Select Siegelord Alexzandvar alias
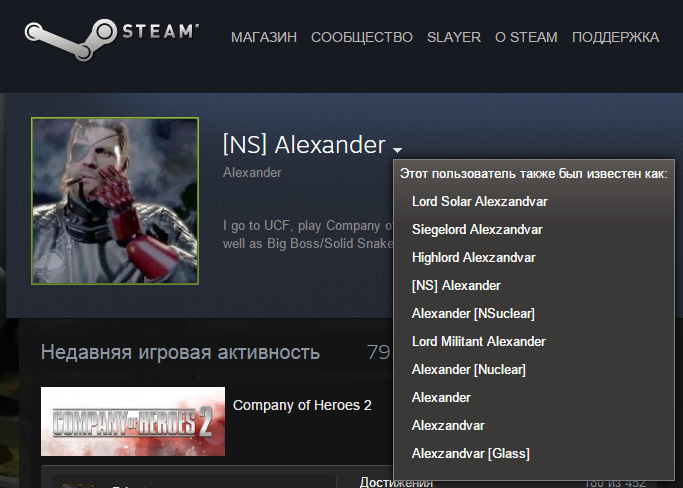The width and height of the screenshot is (683, 488). point(477,230)
